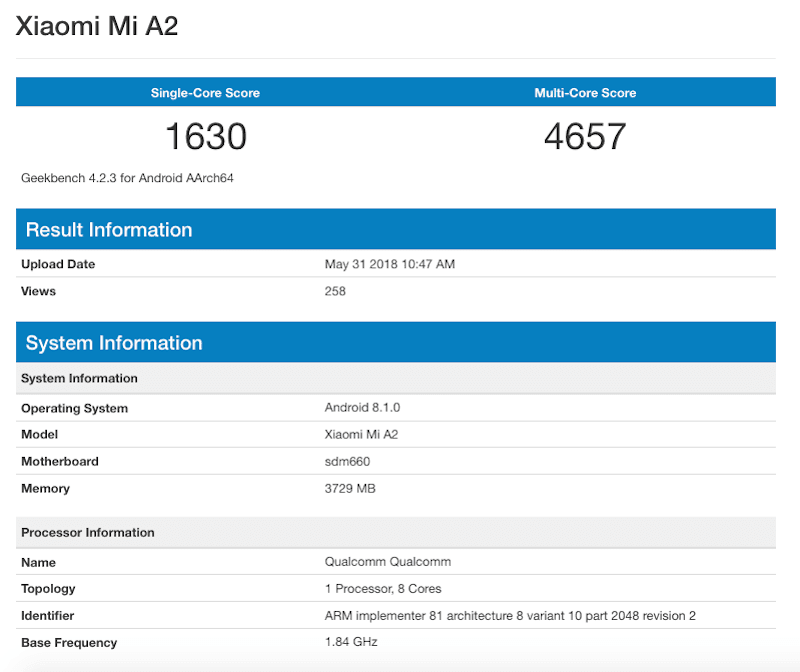Select the 'ARM implementer 81' identifier value
Image resolution: width=800 pixels, height=672 pixels.
(510, 616)
